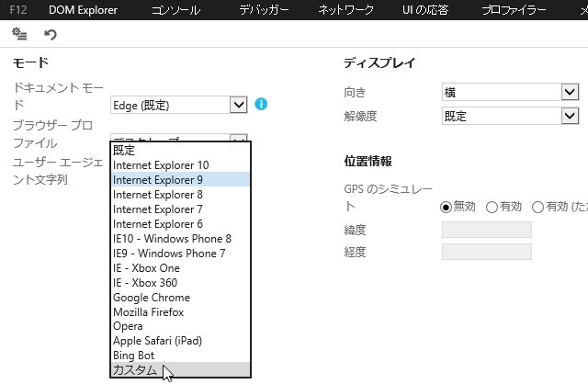Screen dimensions: 588x384
Task: Pick Mozilla Firefox user agent
Action: pos(180,312)
